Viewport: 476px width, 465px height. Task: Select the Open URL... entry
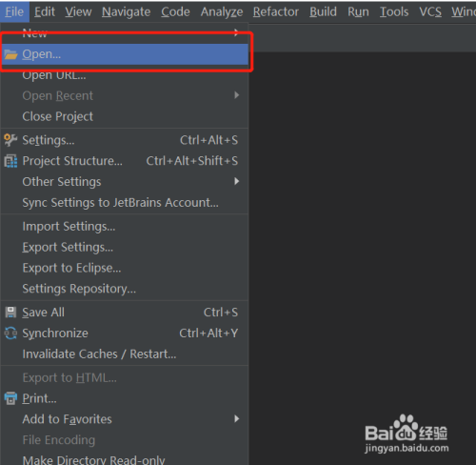125,75
